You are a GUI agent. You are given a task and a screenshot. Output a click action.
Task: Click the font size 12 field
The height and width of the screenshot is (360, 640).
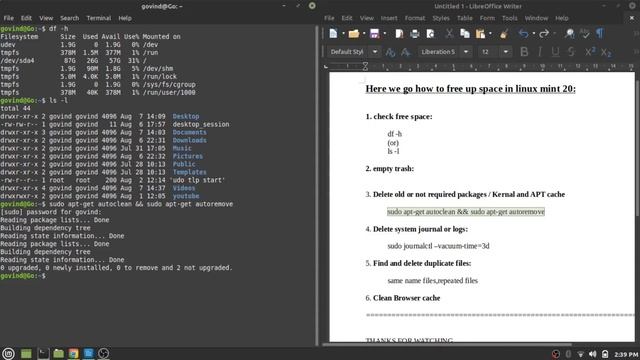tap(490, 52)
